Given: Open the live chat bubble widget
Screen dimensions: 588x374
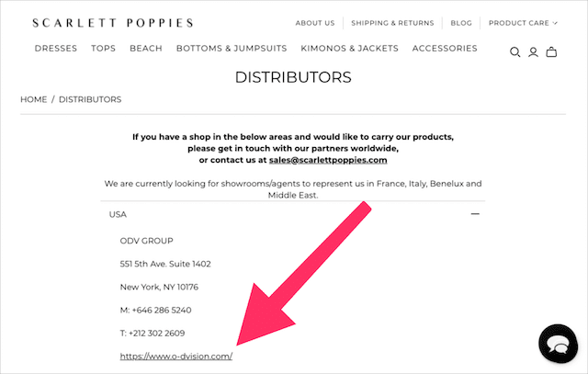Looking at the screenshot, I should [558, 344].
